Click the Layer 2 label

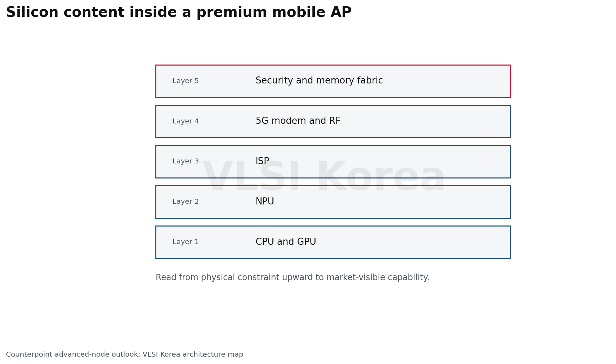click(x=185, y=202)
